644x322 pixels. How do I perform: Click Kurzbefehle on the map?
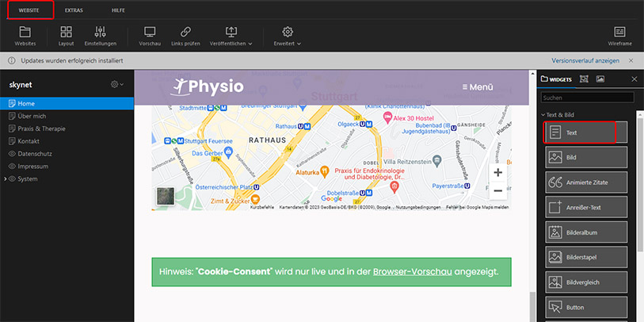[262, 207]
